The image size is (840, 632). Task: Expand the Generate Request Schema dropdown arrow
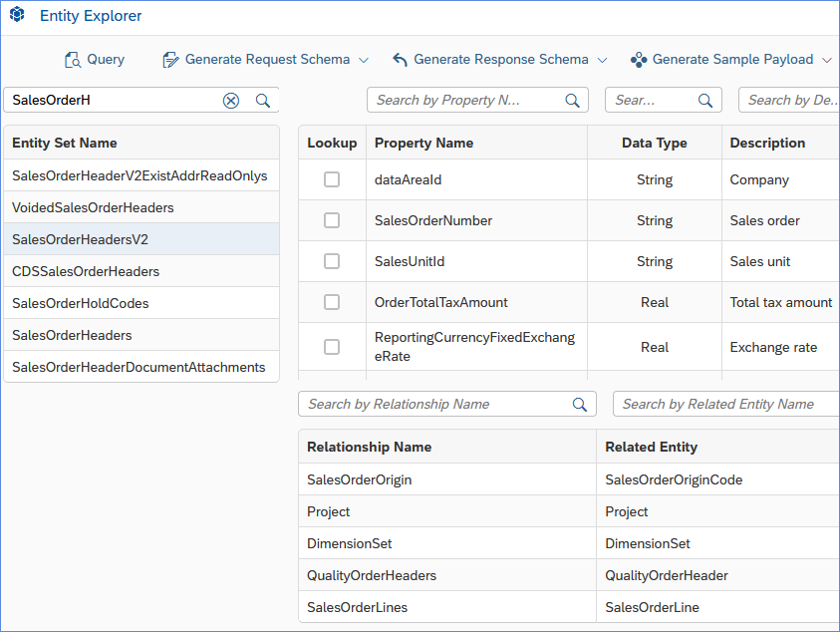click(364, 60)
